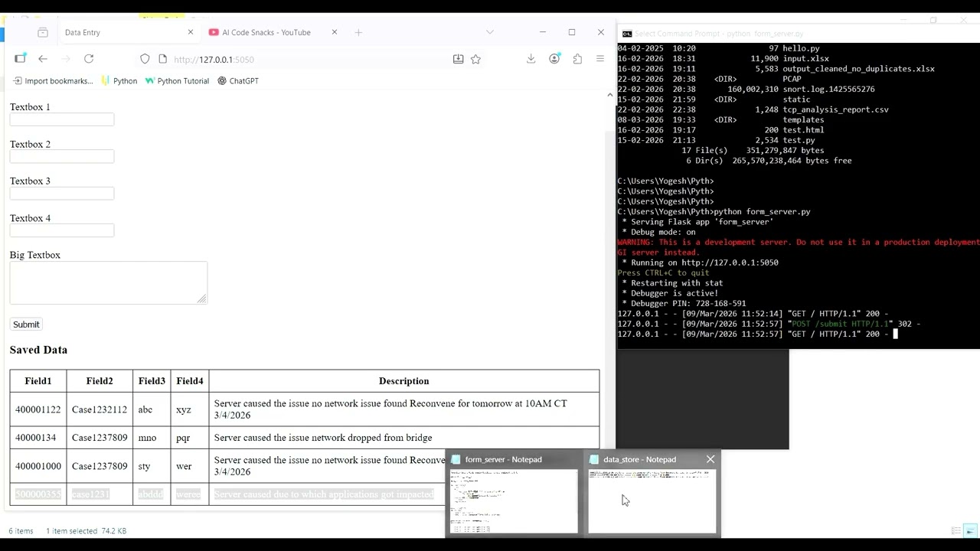Focus the address bar URL

(x=214, y=60)
